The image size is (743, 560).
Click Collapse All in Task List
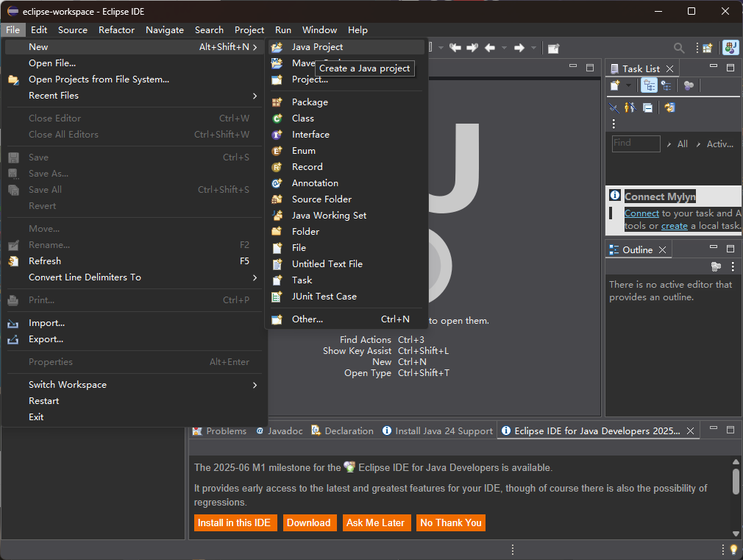tap(648, 107)
